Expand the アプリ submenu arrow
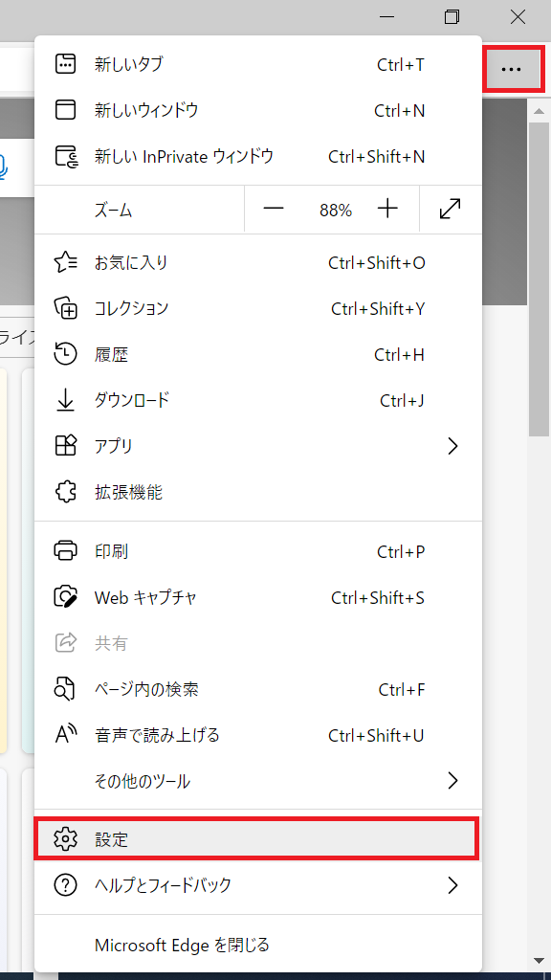Image resolution: width=551 pixels, height=980 pixels. [x=452, y=446]
